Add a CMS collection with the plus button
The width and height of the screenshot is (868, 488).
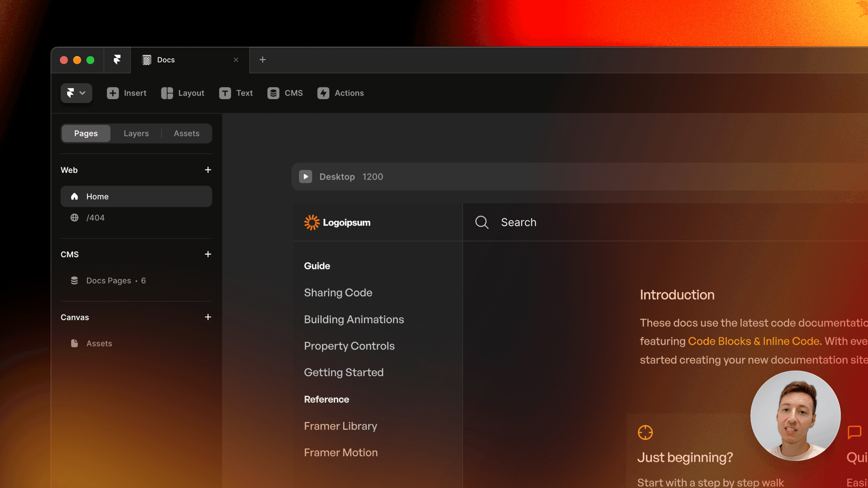click(x=208, y=254)
